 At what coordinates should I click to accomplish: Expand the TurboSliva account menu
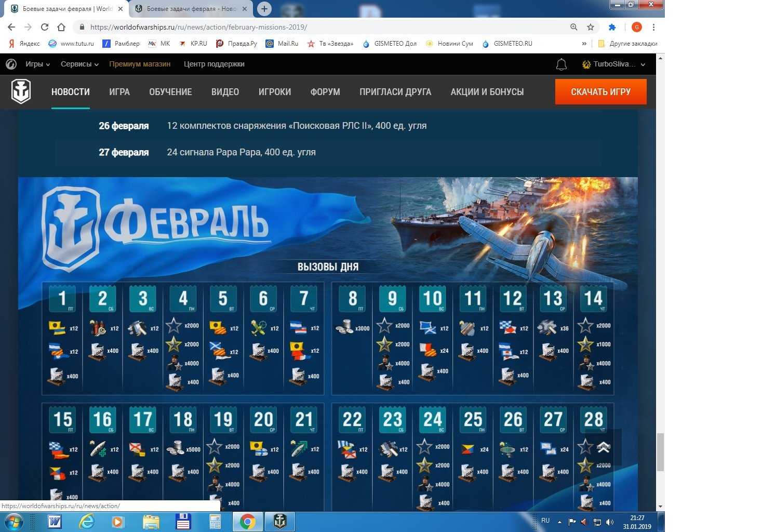614,64
